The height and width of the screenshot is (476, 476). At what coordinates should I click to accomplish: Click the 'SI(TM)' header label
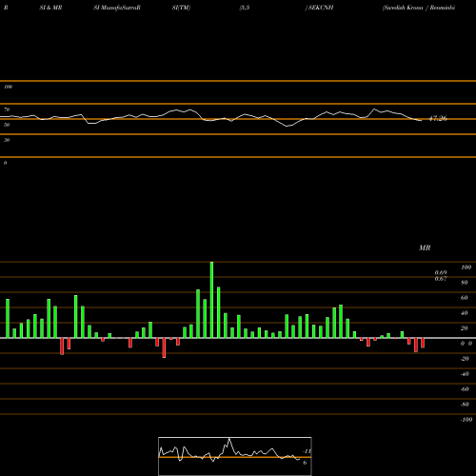181,8
